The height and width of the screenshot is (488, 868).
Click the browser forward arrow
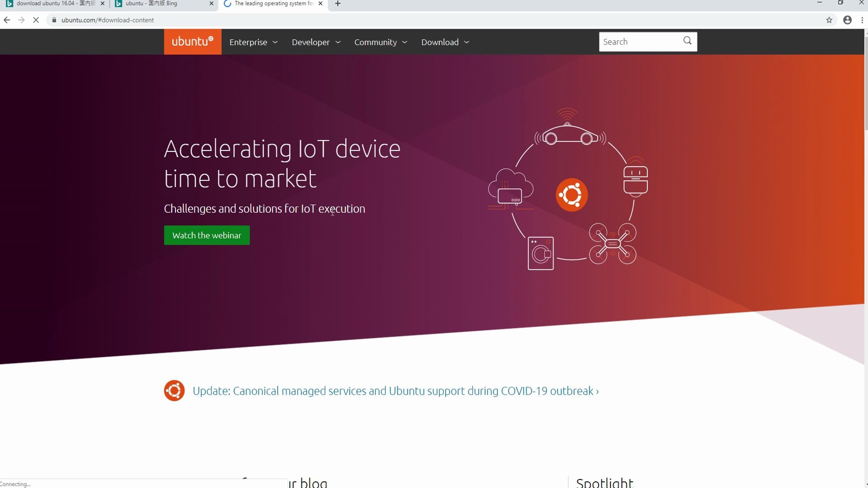pyautogui.click(x=21, y=20)
